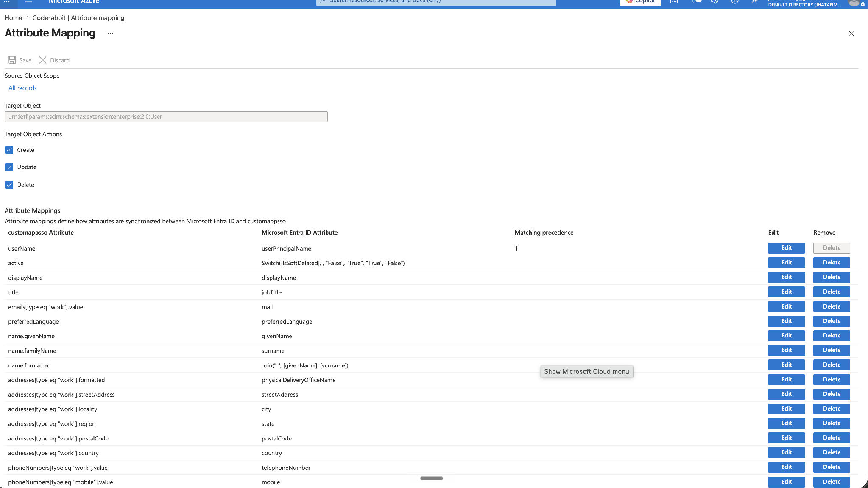Delete the title mapping
868x488 pixels.
point(832,292)
